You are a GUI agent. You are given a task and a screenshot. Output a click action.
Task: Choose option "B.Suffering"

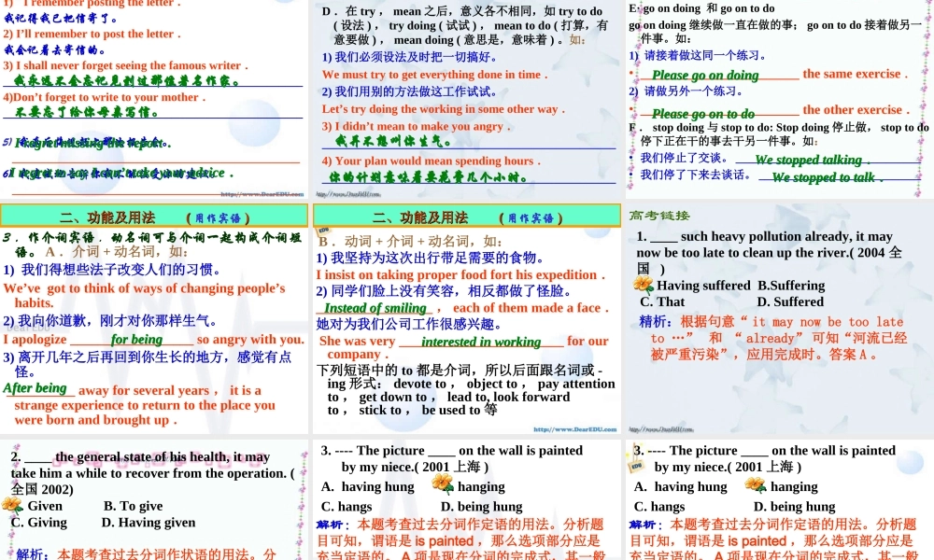pos(791,285)
